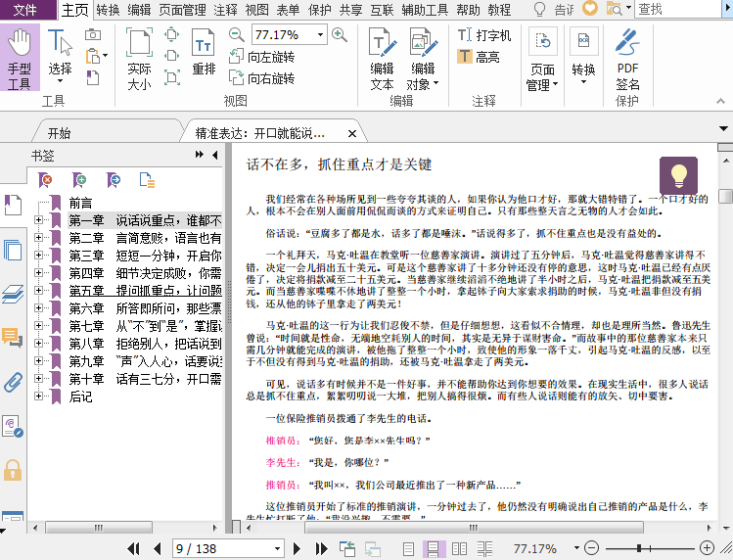The width and height of the screenshot is (733, 560).
Task: Rotate the page right (向右旋转)
Action: coord(262,77)
